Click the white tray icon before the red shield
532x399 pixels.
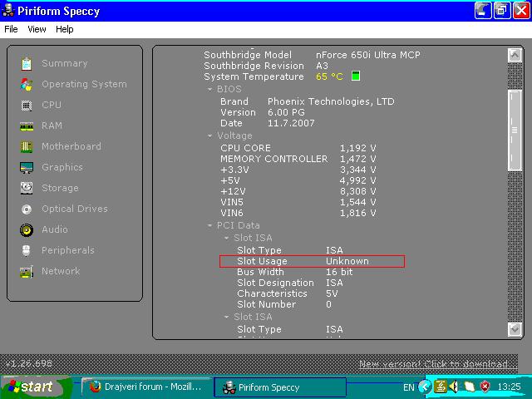(470, 387)
